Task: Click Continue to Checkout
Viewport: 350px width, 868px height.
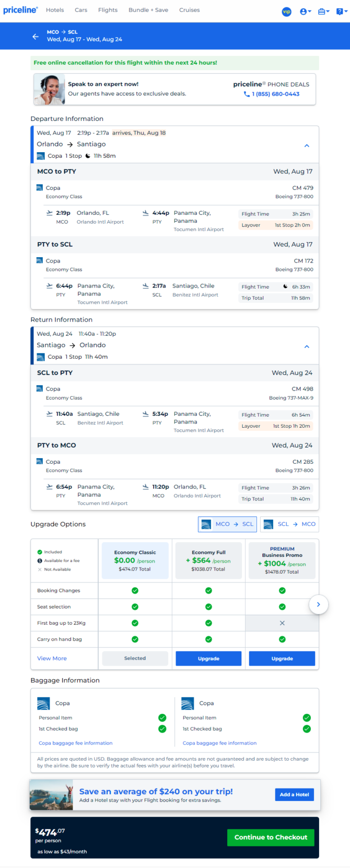Action: (x=271, y=837)
